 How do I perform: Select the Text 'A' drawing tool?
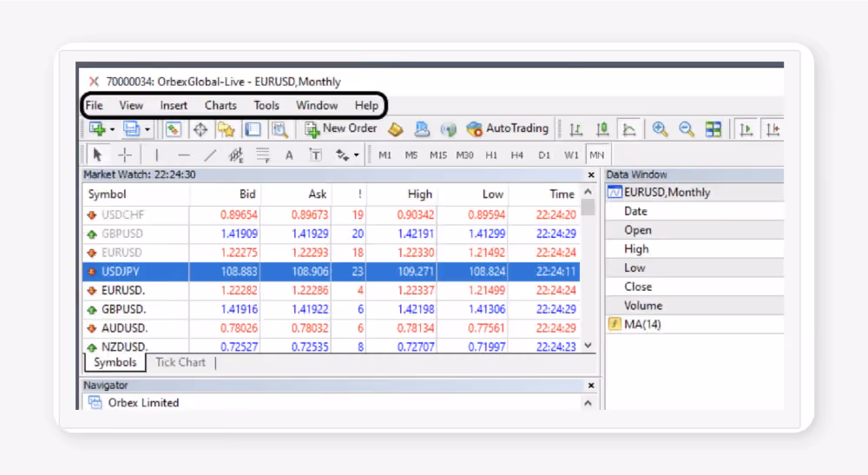pos(289,155)
